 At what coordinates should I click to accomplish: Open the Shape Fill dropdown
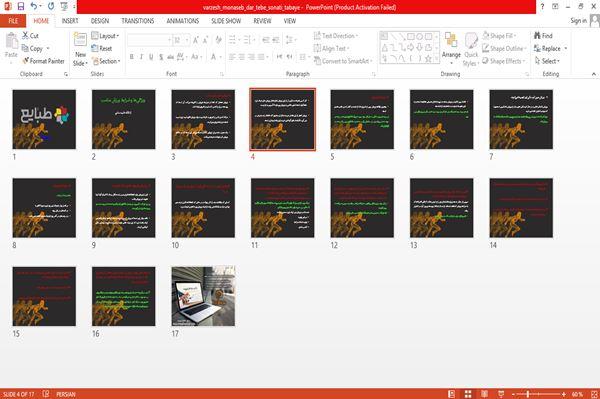[499, 36]
